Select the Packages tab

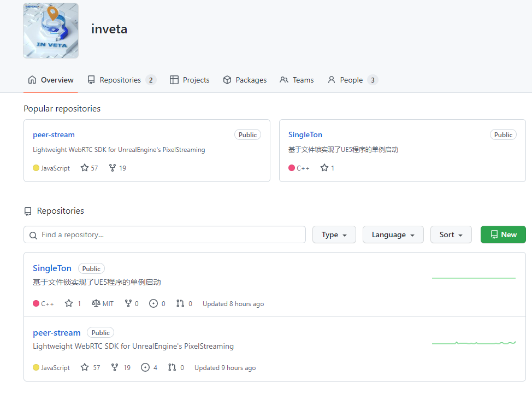tap(245, 80)
